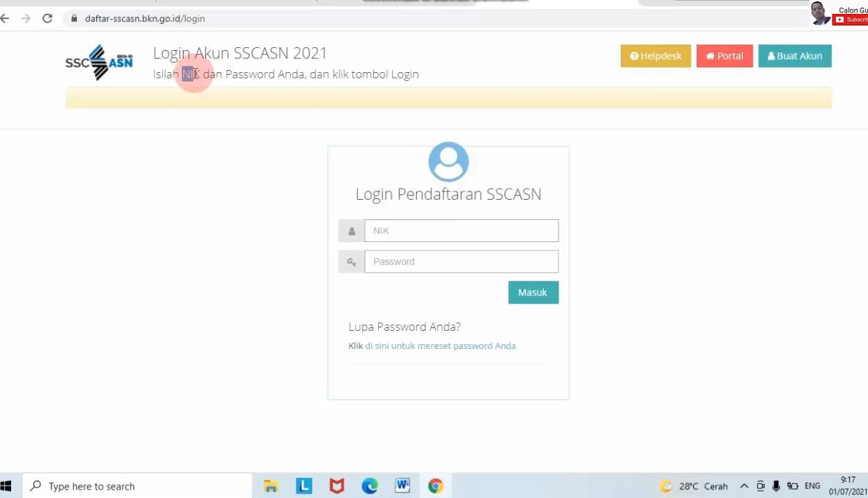Click the channel profile picture
868x498 pixels.
821,12
